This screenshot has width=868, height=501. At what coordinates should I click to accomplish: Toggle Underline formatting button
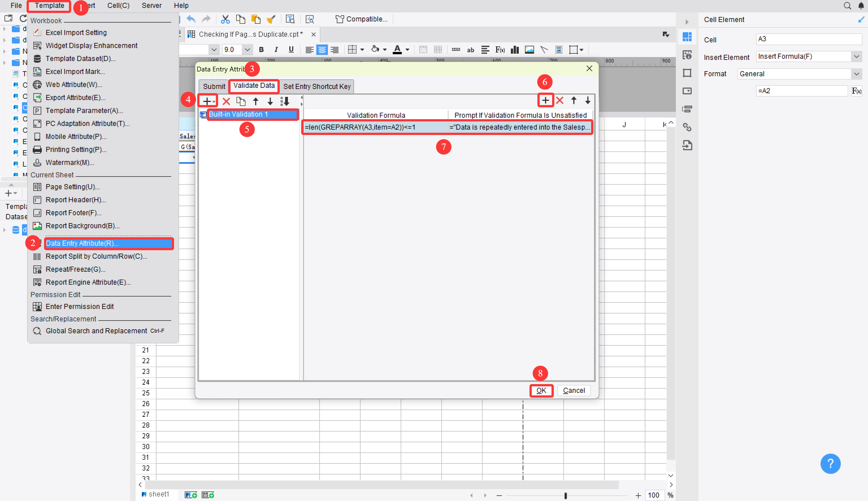pos(291,49)
